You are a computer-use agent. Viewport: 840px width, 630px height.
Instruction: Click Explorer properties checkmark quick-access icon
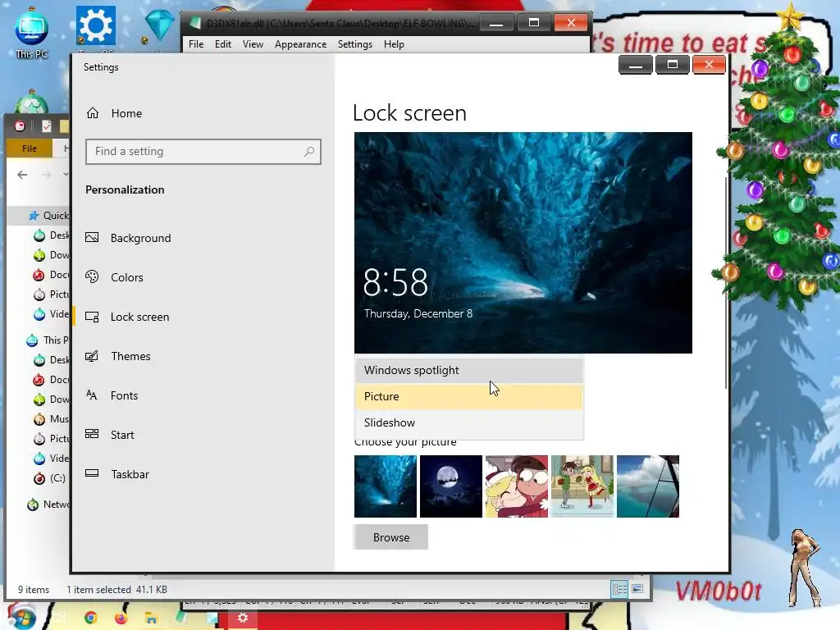point(47,126)
